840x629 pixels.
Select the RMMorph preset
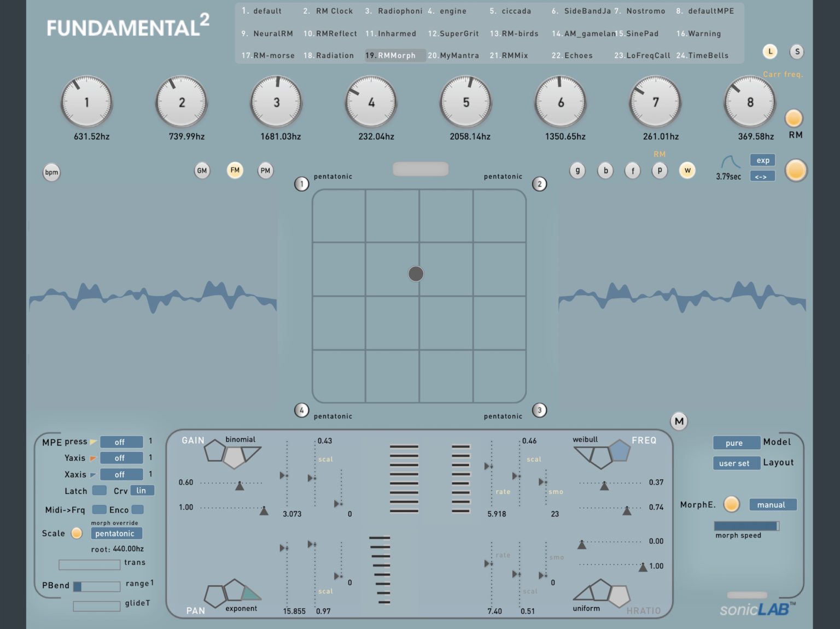pos(395,55)
